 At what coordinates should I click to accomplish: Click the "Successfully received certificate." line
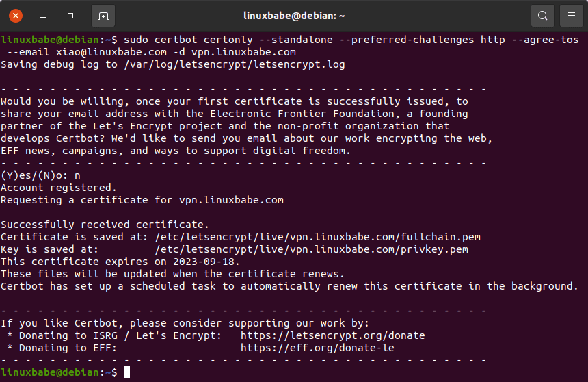(x=105, y=225)
